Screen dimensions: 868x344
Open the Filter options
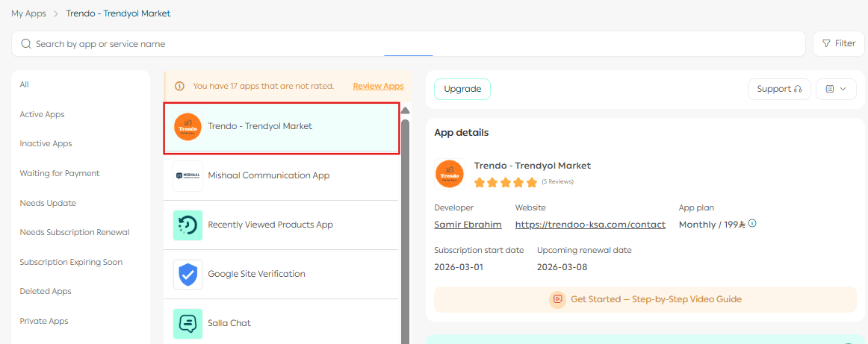click(838, 44)
